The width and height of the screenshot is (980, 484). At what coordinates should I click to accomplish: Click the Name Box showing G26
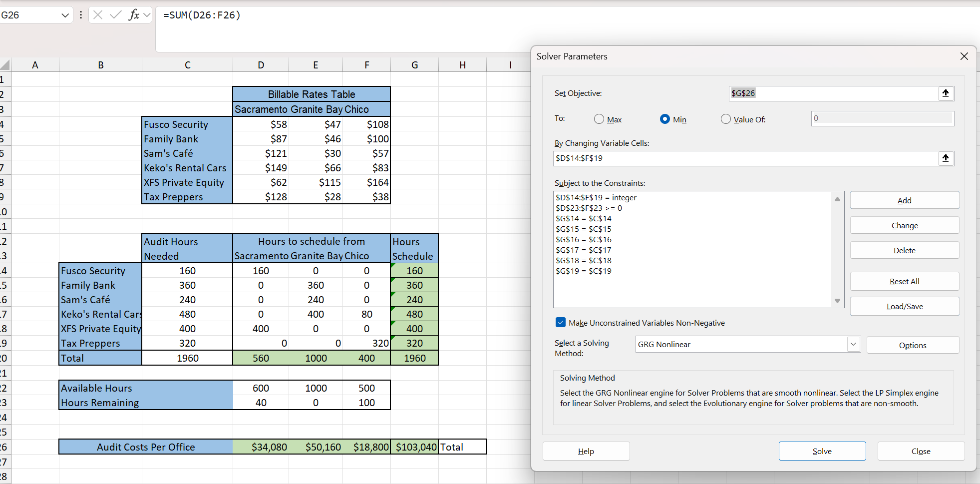click(x=30, y=15)
